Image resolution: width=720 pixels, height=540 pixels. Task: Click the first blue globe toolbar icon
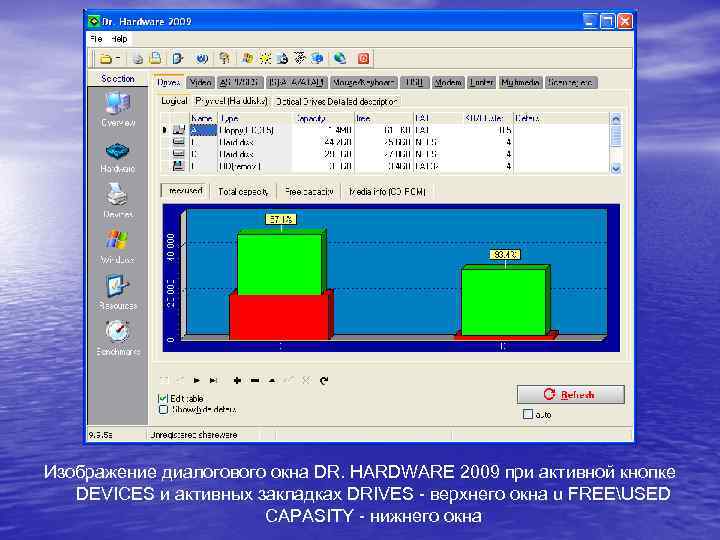(202, 59)
